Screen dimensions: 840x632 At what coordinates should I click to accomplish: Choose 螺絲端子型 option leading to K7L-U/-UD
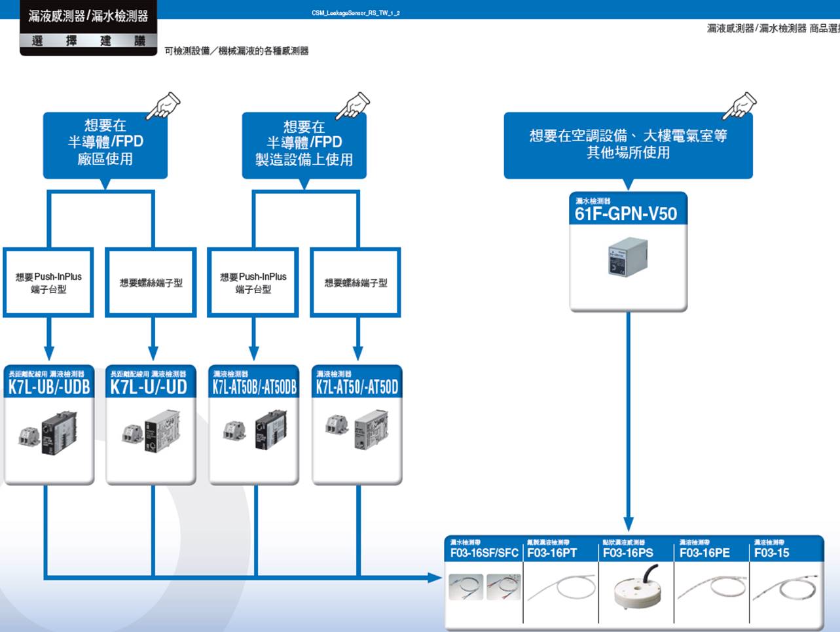151,283
